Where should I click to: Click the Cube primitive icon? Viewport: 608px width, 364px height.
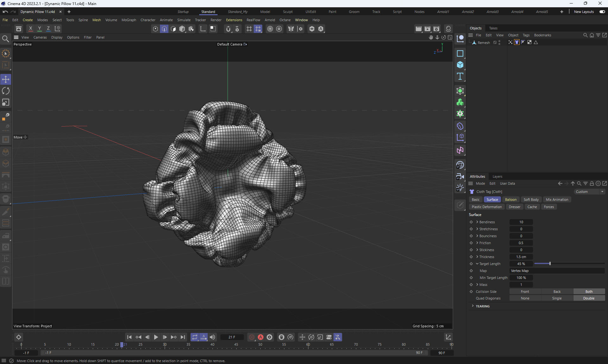click(460, 65)
